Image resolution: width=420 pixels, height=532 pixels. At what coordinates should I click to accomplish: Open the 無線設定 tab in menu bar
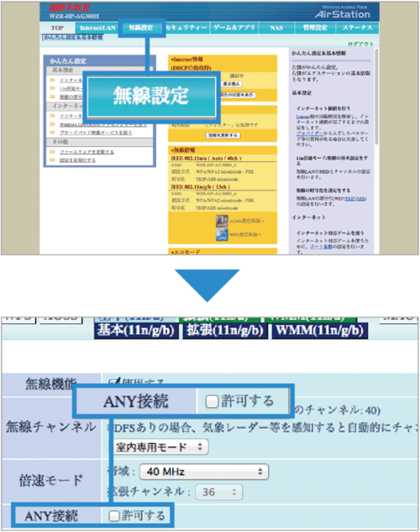point(141,28)
